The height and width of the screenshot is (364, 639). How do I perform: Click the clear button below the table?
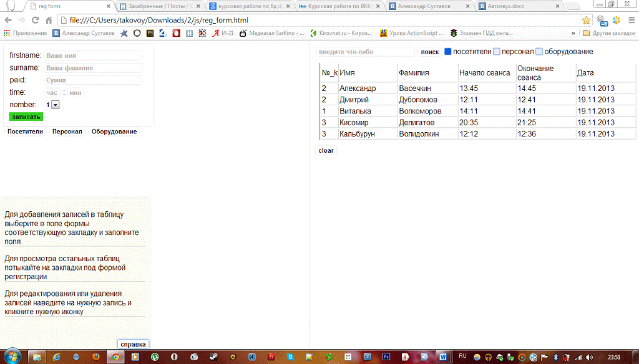(326, 150)
